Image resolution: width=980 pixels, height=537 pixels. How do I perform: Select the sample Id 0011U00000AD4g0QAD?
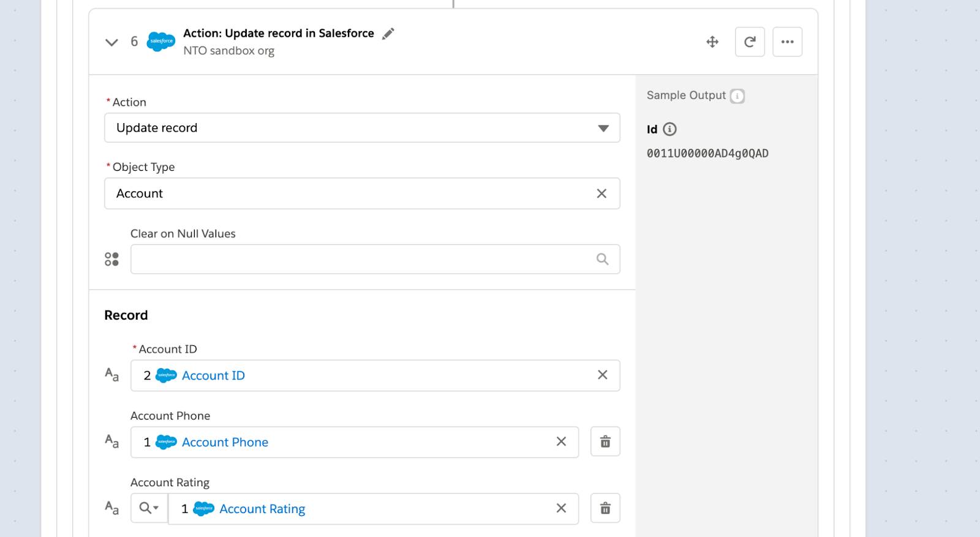point(707,154)
